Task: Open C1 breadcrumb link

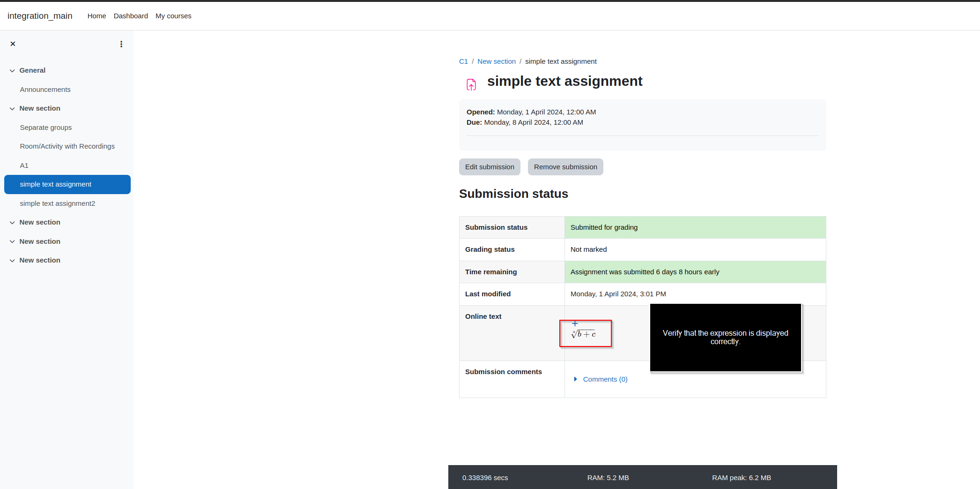Action: pyautogui.click(x=463, y=61)
